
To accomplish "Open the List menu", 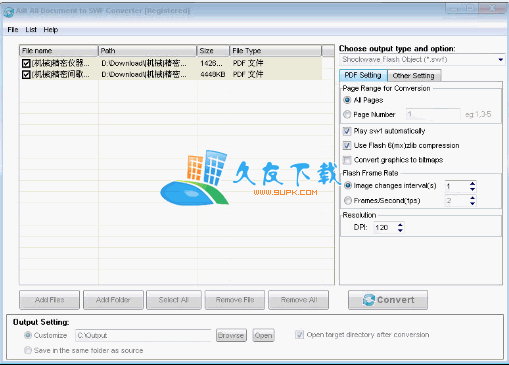I will tap(31, 30).
